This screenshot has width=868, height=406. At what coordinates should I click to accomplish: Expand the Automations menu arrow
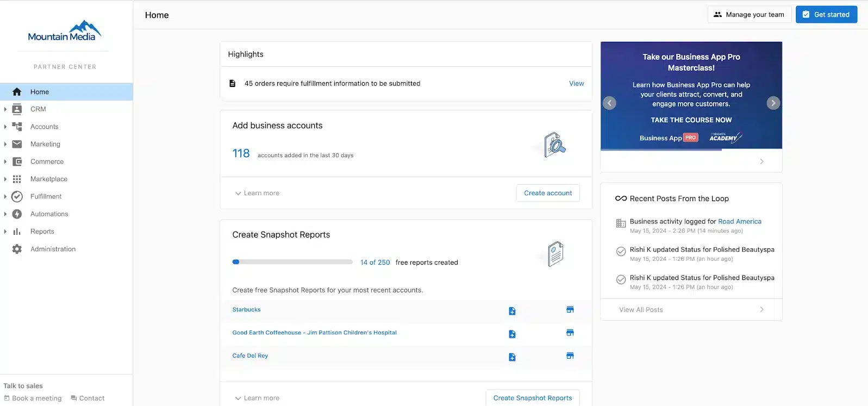(5, 214)
